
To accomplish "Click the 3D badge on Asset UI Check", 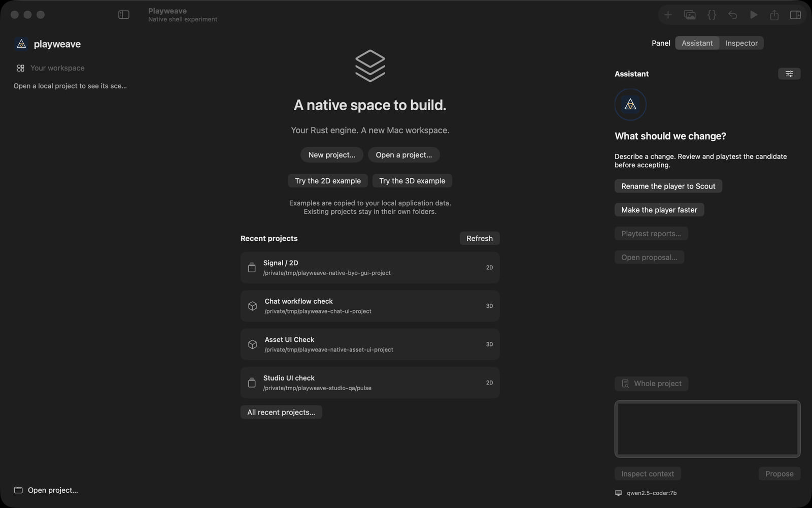I will pyautogui.click(x=489, y=344).
